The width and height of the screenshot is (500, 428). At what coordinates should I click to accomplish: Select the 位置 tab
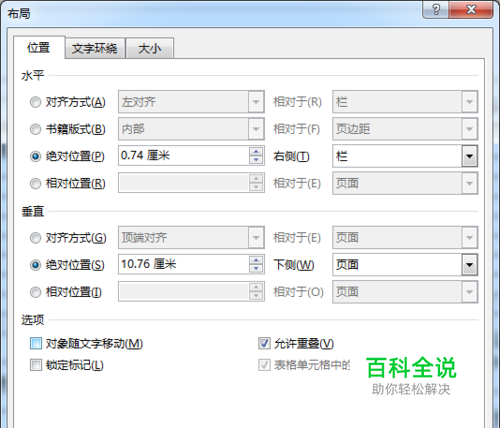coord(39,47)
